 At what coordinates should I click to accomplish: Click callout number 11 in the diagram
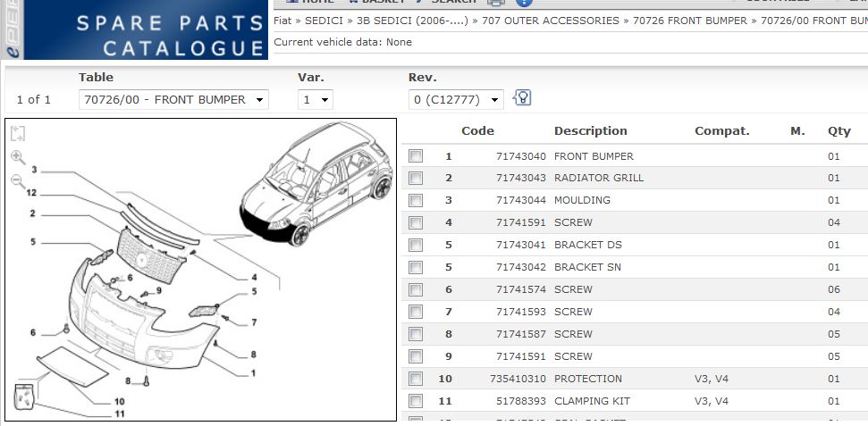coord(120,413)
